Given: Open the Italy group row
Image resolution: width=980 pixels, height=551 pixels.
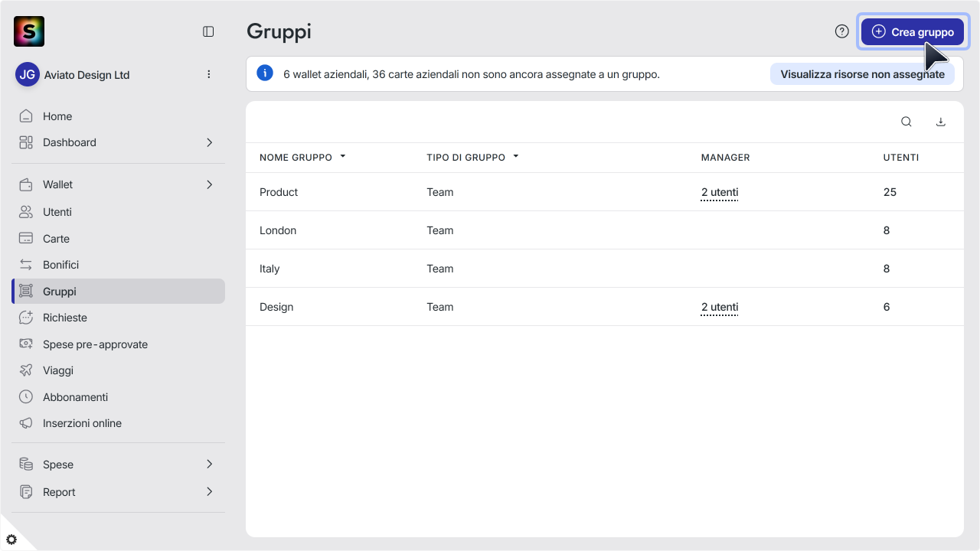Looking at the screenshot, I should (x=605, y=269).
